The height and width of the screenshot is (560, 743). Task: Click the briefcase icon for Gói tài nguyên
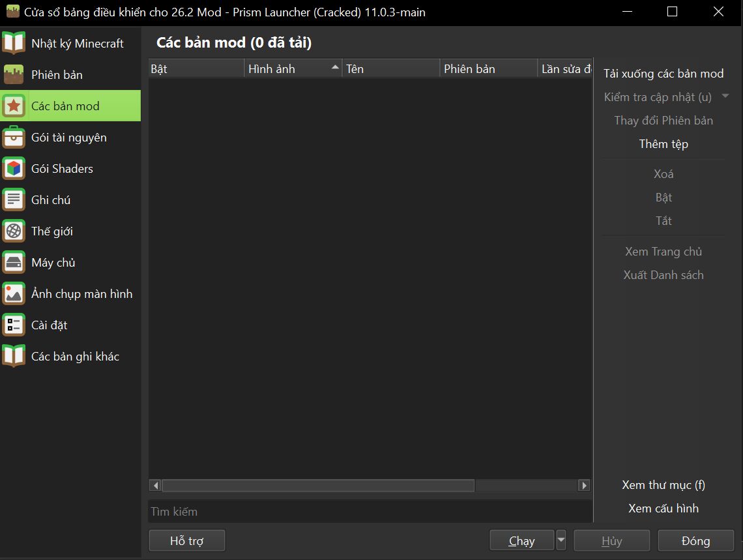click(14, 137)
